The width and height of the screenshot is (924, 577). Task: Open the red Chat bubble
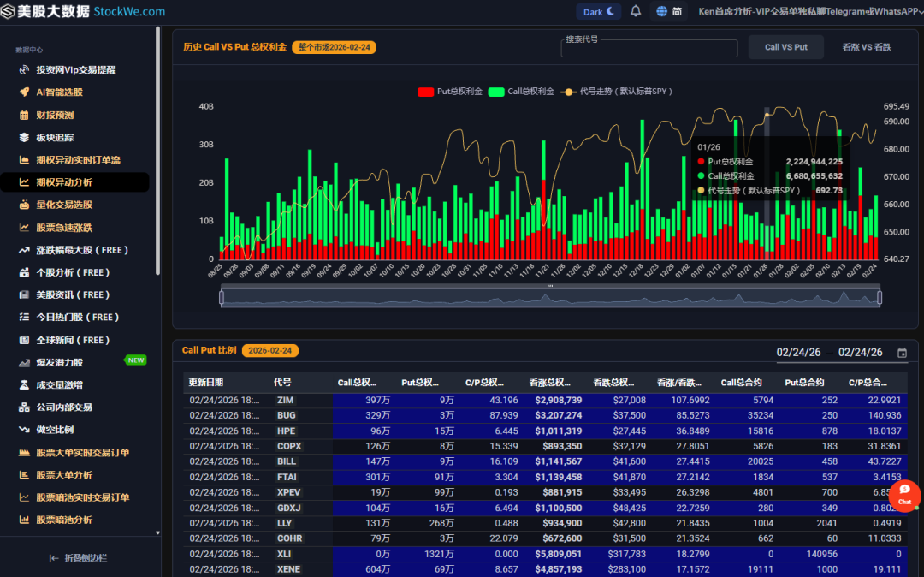tap(904, 494)
